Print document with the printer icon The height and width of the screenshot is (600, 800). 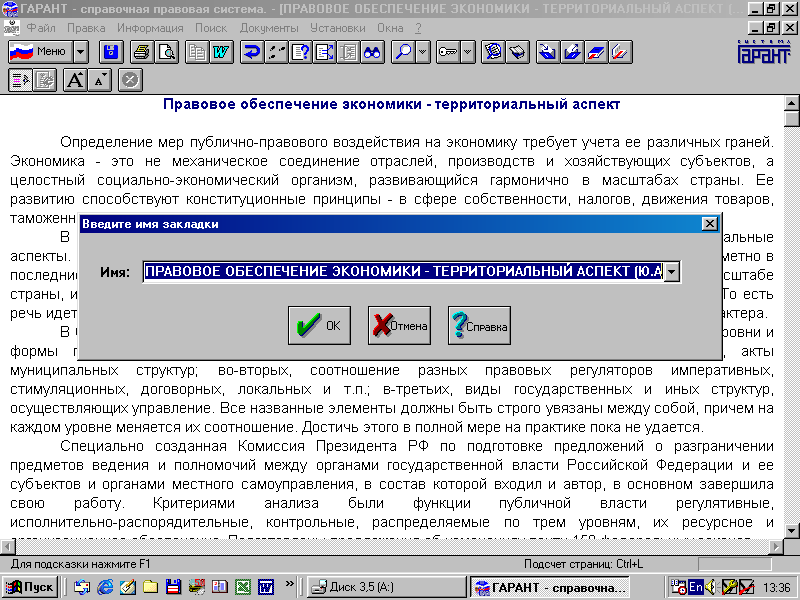142,52
